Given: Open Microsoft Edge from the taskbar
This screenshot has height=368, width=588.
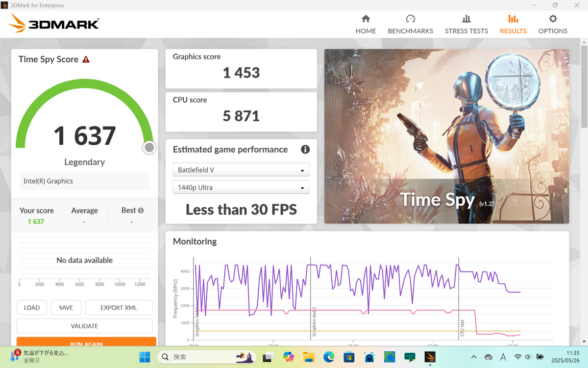Looking at the screenshot, I should point(329,357).
